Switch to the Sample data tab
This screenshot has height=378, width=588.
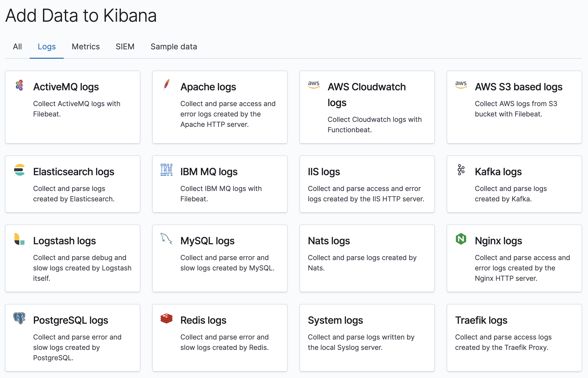[x=174, y=46]
